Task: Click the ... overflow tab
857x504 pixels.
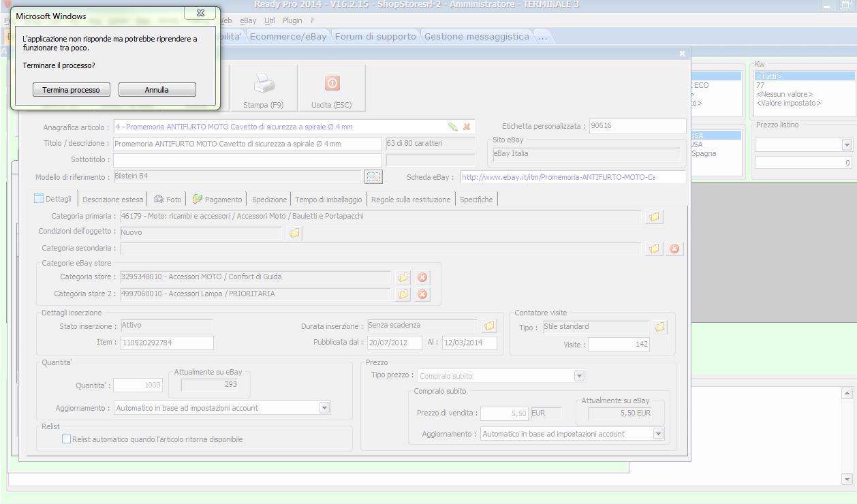Action: 542,37
